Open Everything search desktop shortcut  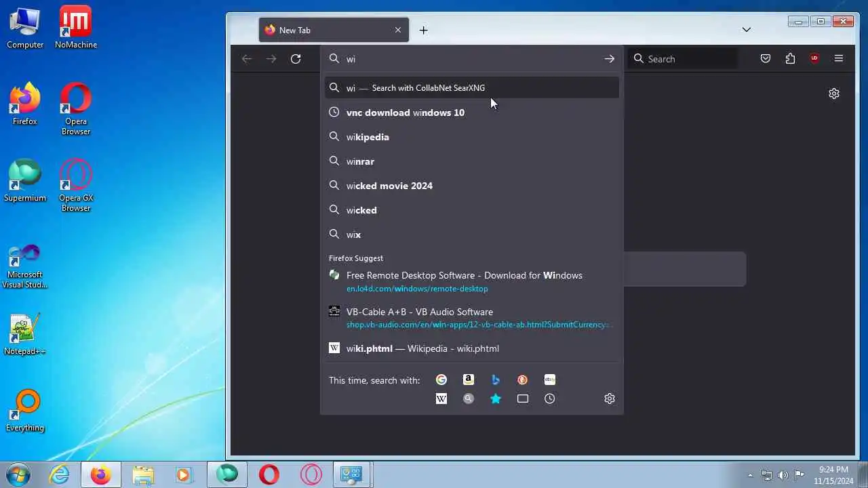[25, 411]
